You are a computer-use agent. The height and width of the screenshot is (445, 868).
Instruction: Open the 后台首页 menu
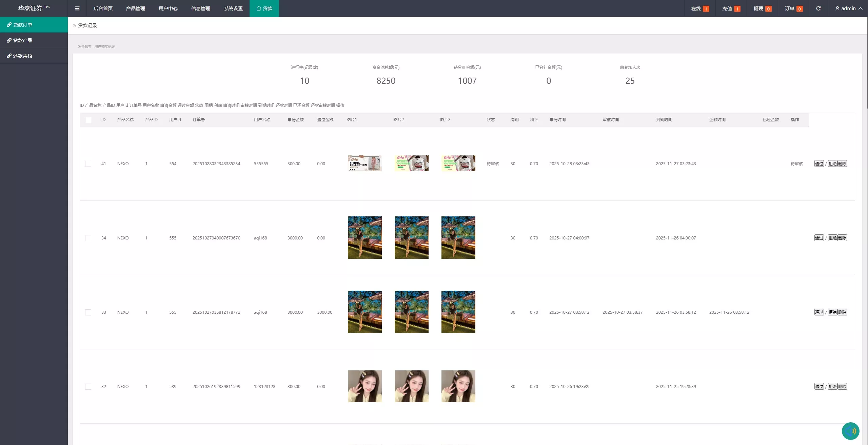[103, 8]
